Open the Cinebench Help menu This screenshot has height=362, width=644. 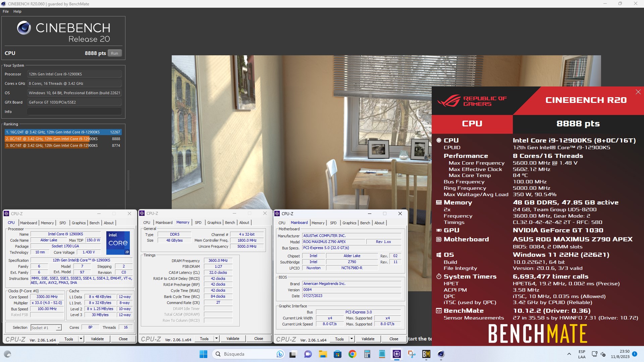coord(17,11)
